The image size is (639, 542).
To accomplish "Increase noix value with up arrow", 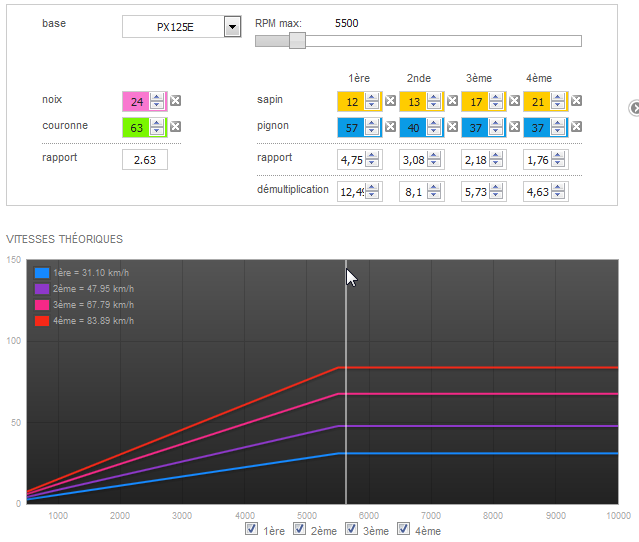I will pyautogui.click(x=157, y=97).
